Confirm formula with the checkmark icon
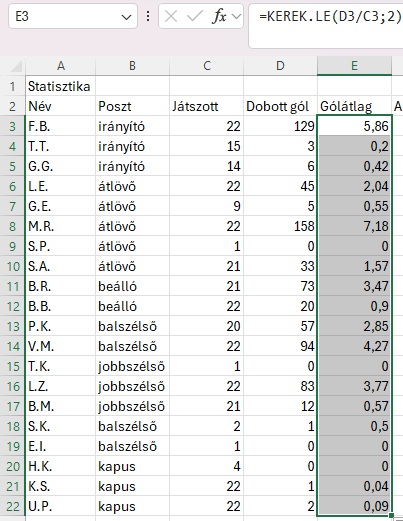 195,16
